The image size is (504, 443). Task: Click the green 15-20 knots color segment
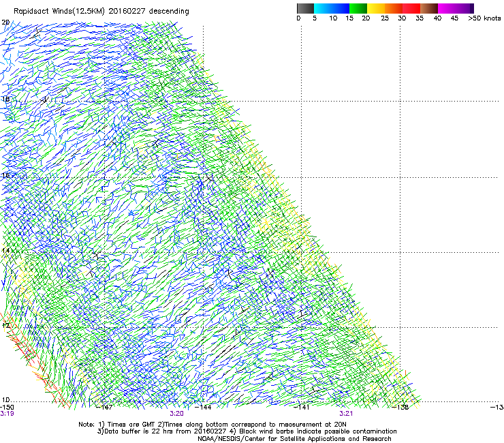pos(358,8)
